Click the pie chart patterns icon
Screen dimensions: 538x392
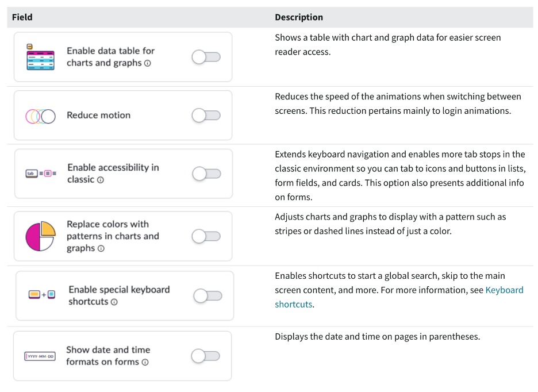(x=39, y=236)
